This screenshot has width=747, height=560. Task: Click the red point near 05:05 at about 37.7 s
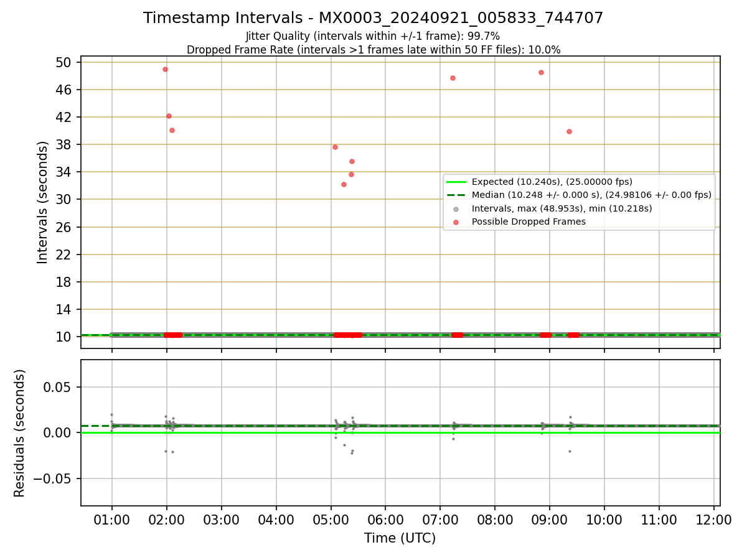335,147
